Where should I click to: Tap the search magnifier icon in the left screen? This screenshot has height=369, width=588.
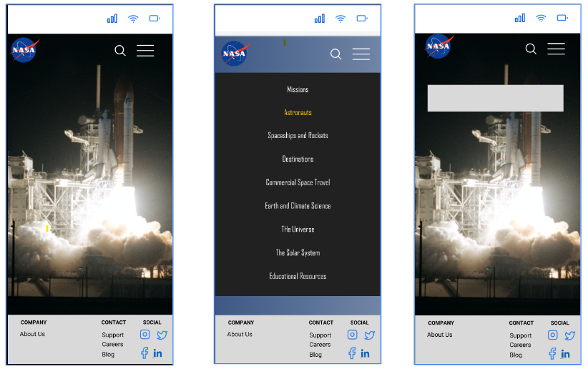point(120,50)
